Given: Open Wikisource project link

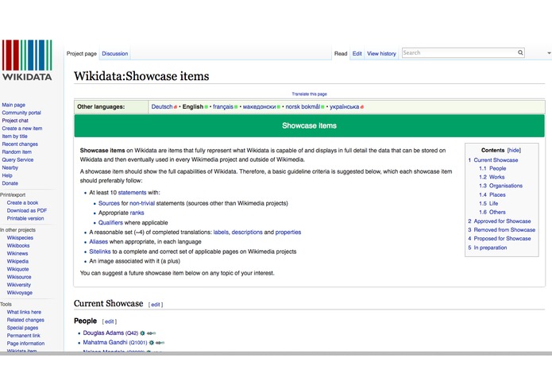Looking at the screenshot, I should [19, 277].
